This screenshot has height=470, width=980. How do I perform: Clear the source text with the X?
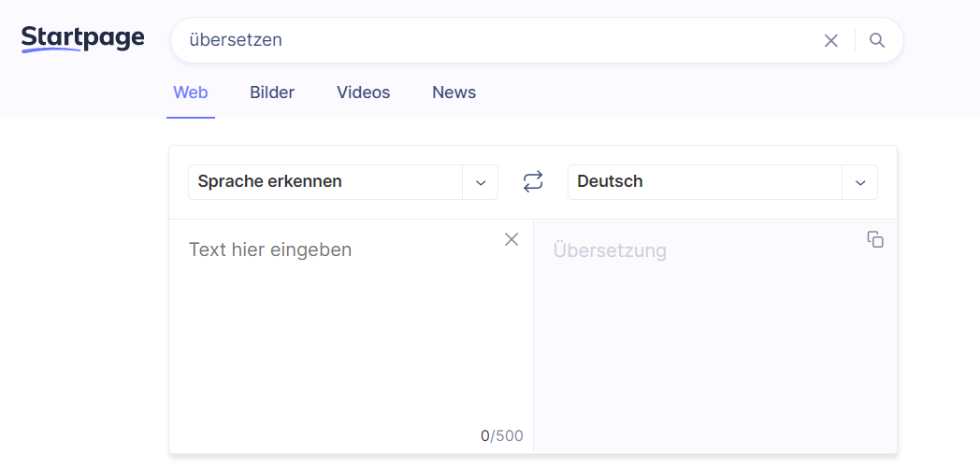(512, 239)
